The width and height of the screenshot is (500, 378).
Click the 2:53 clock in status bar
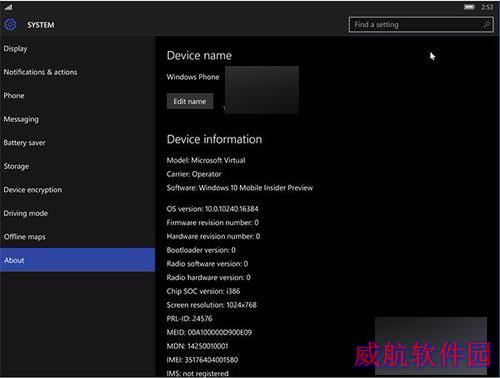pyautogui.click(x=487, y=7)
